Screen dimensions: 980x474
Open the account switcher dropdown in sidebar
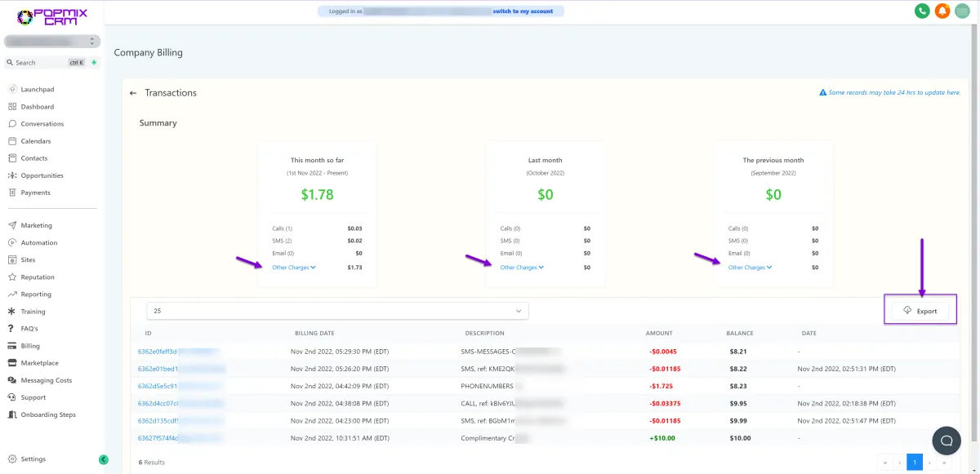click(x=51, y=42)
